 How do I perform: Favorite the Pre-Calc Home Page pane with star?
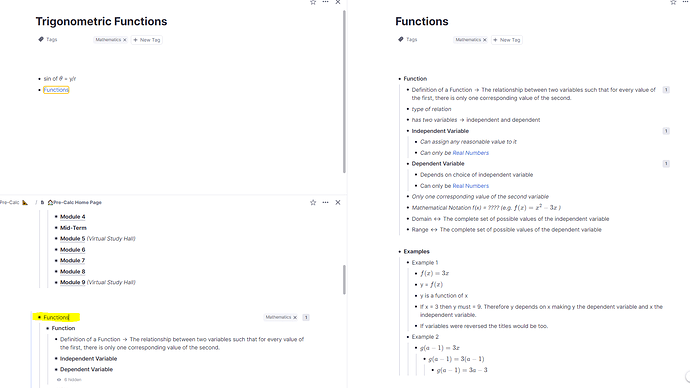(x=313, y=202)
